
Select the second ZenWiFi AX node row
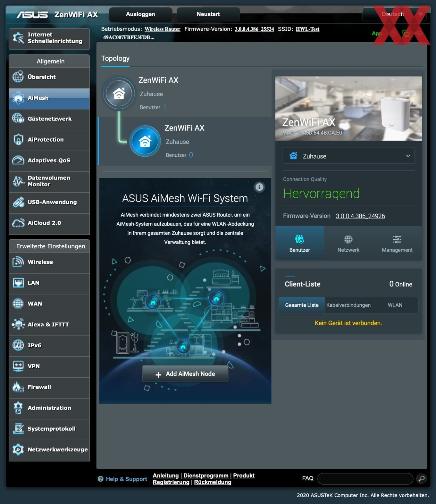coord(185,141)
